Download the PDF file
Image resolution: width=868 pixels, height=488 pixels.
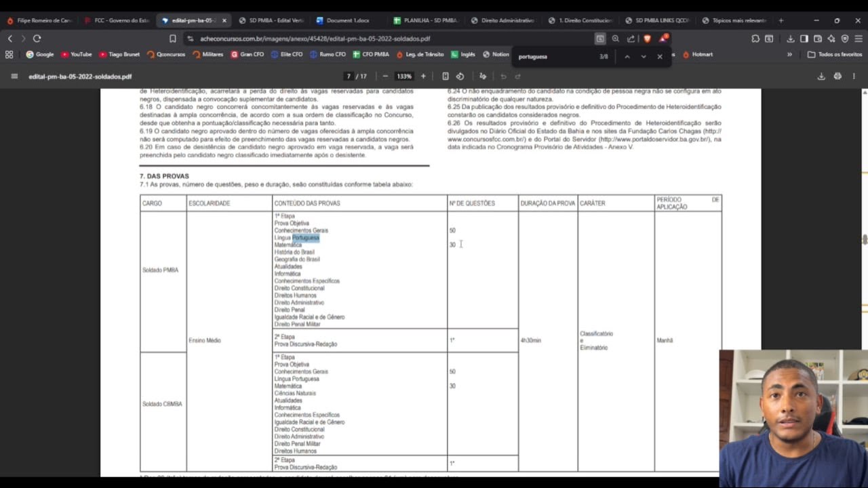point(821,76)
